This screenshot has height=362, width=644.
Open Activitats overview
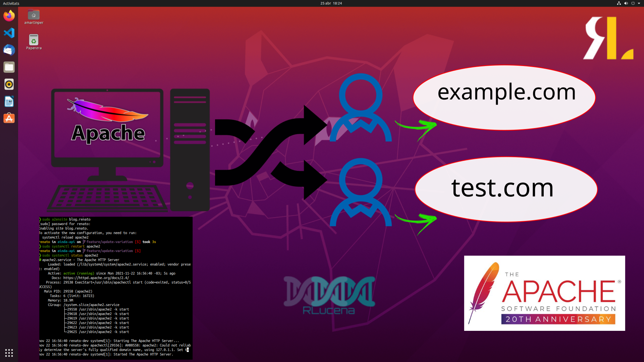pyautogui.click(x=11, y=3)
